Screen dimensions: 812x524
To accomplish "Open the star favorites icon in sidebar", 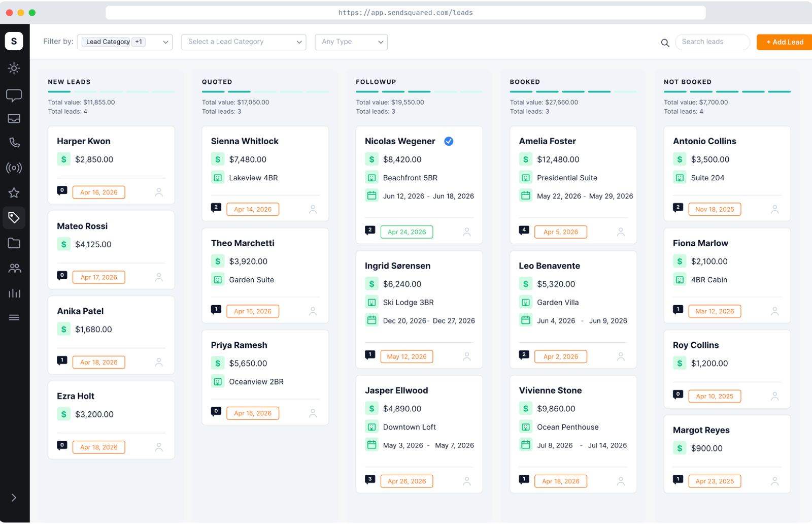I will click(14, 192).
